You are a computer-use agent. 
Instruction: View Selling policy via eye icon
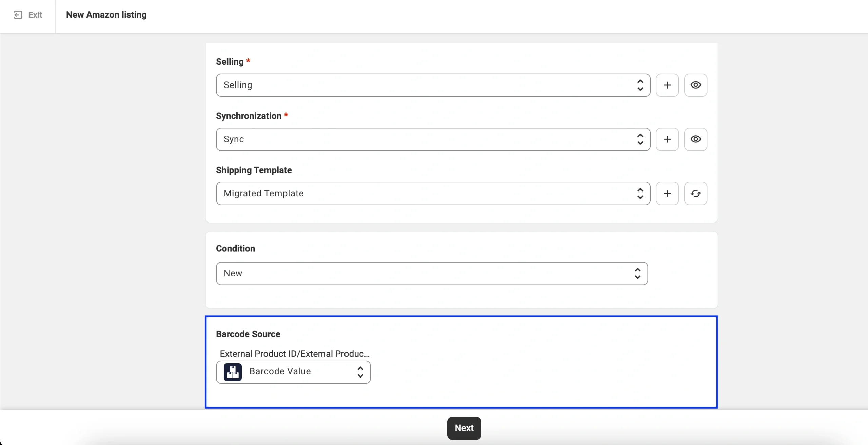pos(695,85)
